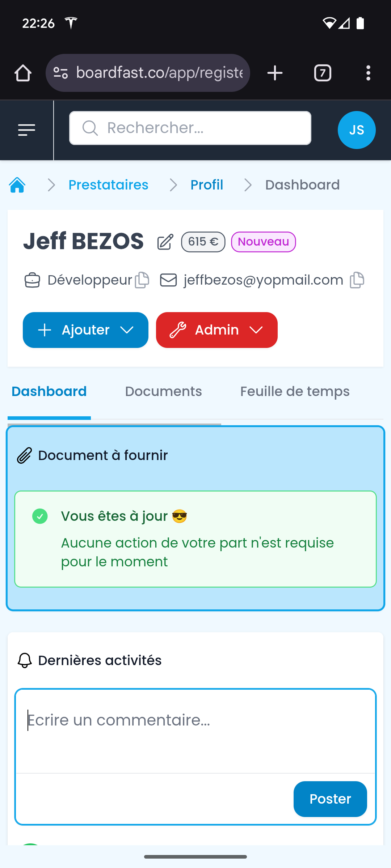The image size is (391, 868).
Task: Click the home breadcrumb icon
Action: [17, 185]
